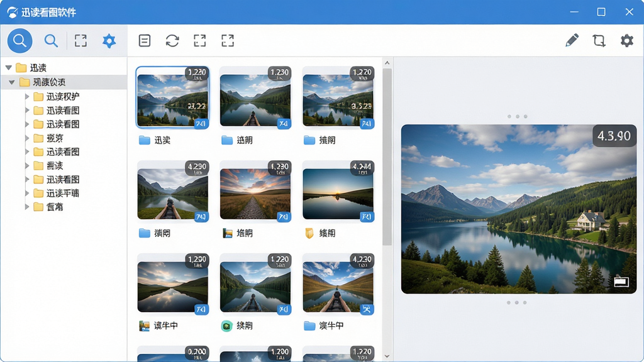
Task: Expand the 迅读平睛 folder arrow
Action: 27,193
